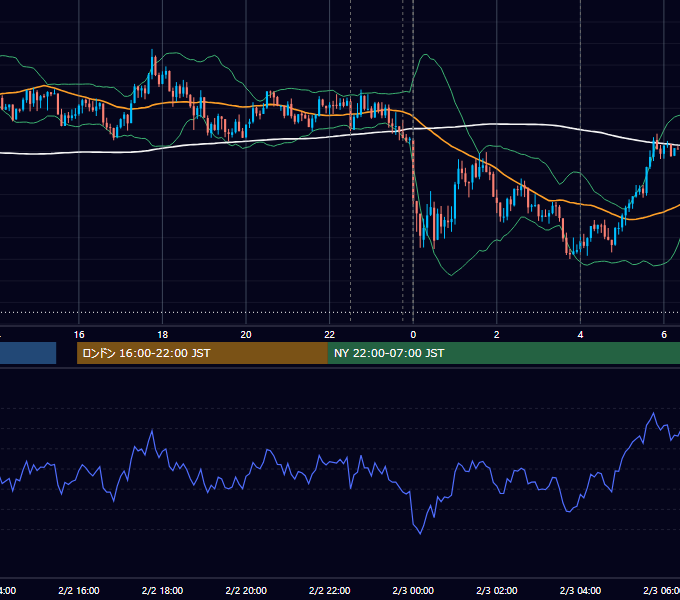Screen dimensions: 680x600
Task: Click the hour label 6 on the axis
Action: tap(664, 335)
